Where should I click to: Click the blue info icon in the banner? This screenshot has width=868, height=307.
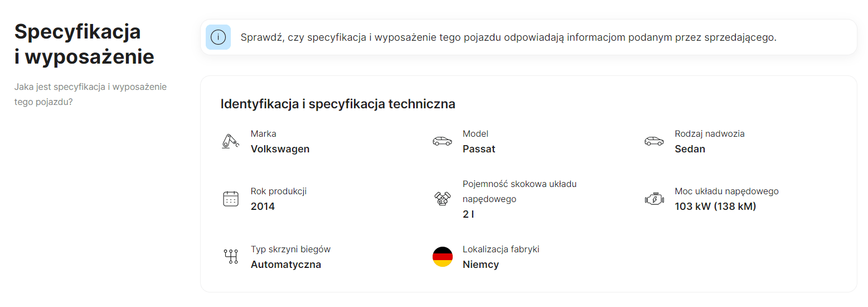point(218,37)
